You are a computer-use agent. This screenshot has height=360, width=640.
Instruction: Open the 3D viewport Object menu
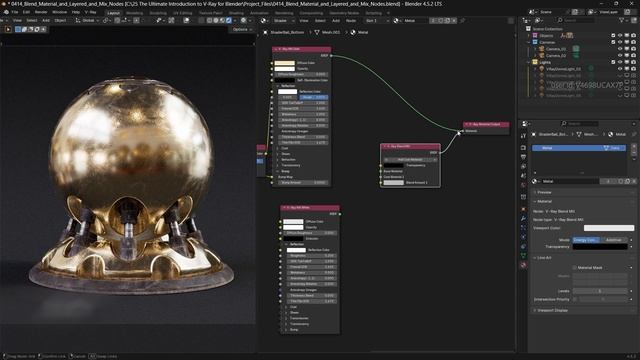pyautogui.click(x=60, y=20)
